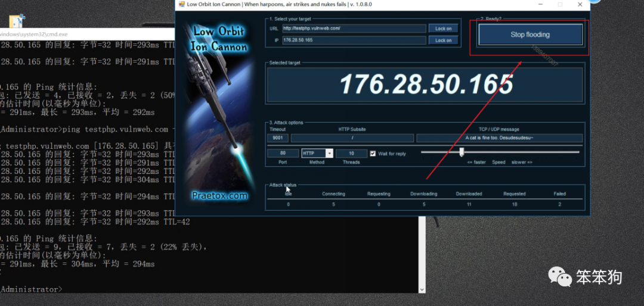Click the Connecting status count 5
This screenshot has width=644, height=306.
pyautogui.click(x=333, y=204)
